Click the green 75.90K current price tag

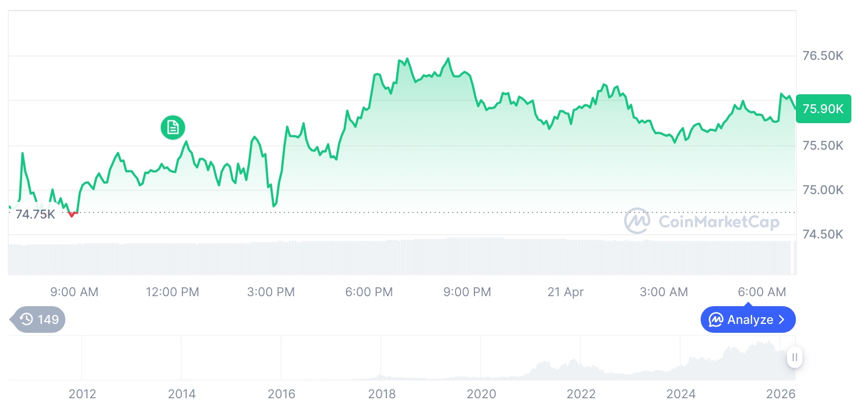point(823,109)
